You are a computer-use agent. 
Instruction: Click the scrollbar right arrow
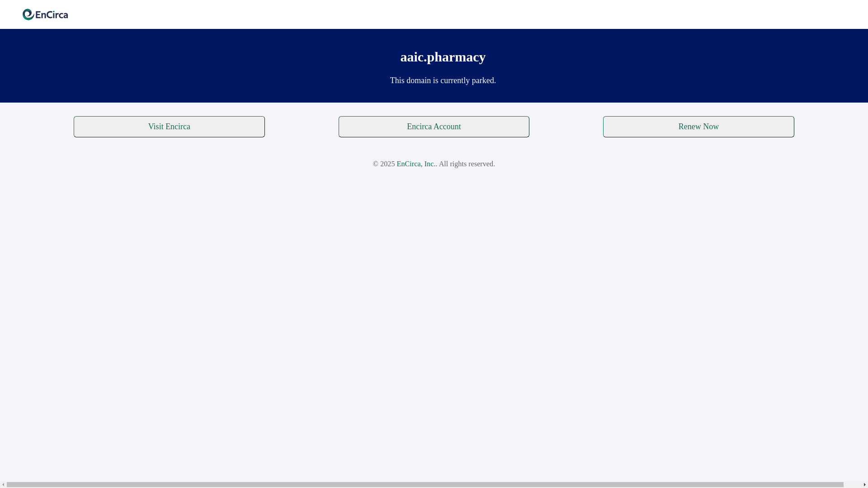tap(864, 485)
